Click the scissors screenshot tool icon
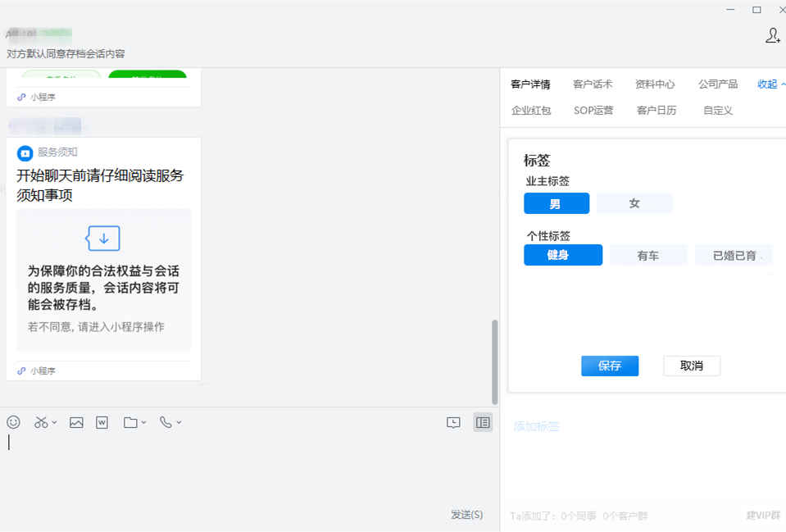This screenshot has height=532, width=786. pyautogui.click(x=41, y=422)
